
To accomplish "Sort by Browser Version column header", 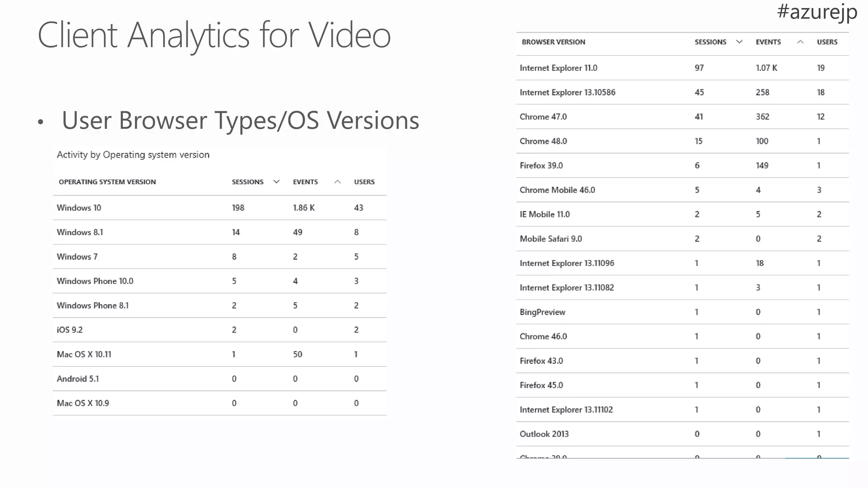I will 553,42.
